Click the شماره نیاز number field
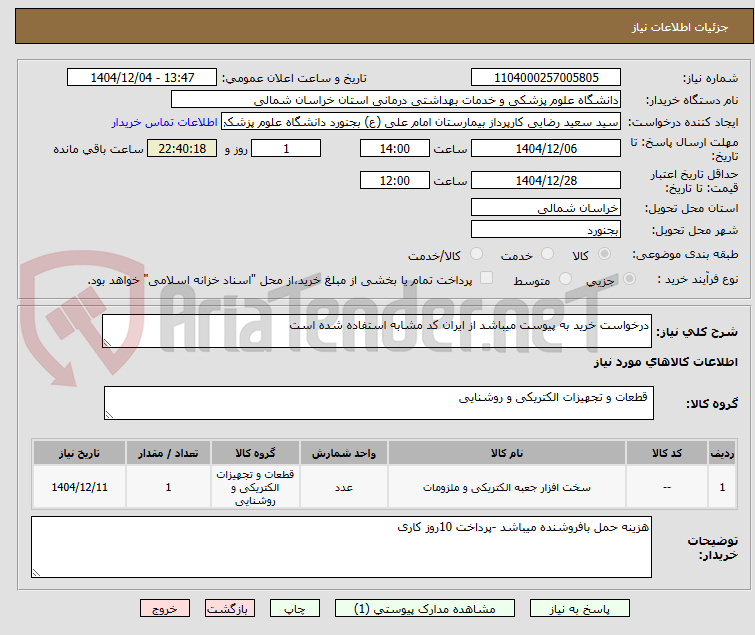Viewport: 755px width, 635px height. [x=546, y=78]
